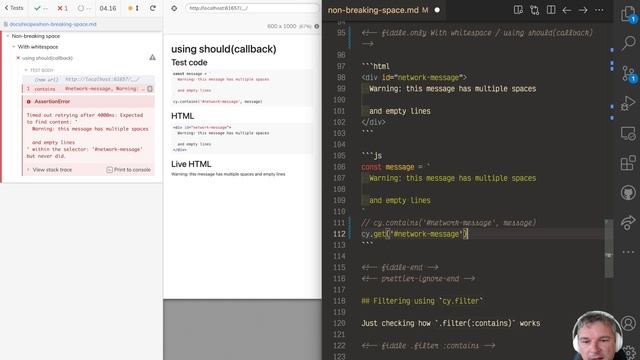Click the pending tests circle counter
640x360 pixels.
84,8
